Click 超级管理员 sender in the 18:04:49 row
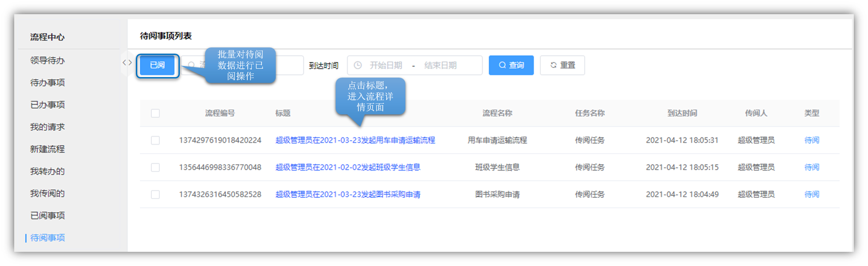Screen dimensions: 868x266 756,194
